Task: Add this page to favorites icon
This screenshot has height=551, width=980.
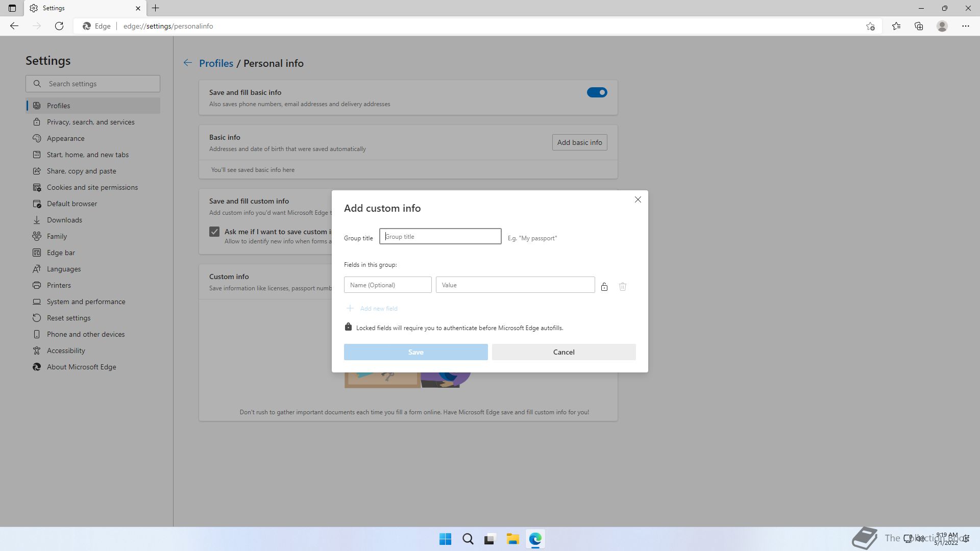Action: click(x=870, y=26)
